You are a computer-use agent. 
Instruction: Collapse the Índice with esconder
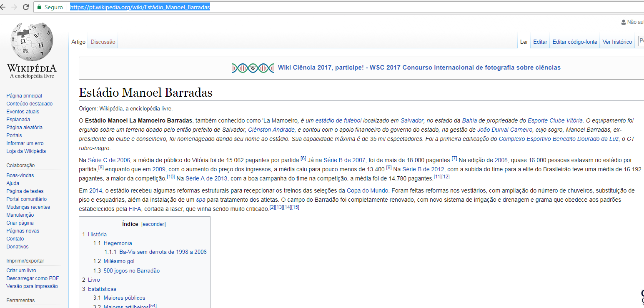click(x=153, y=224)
